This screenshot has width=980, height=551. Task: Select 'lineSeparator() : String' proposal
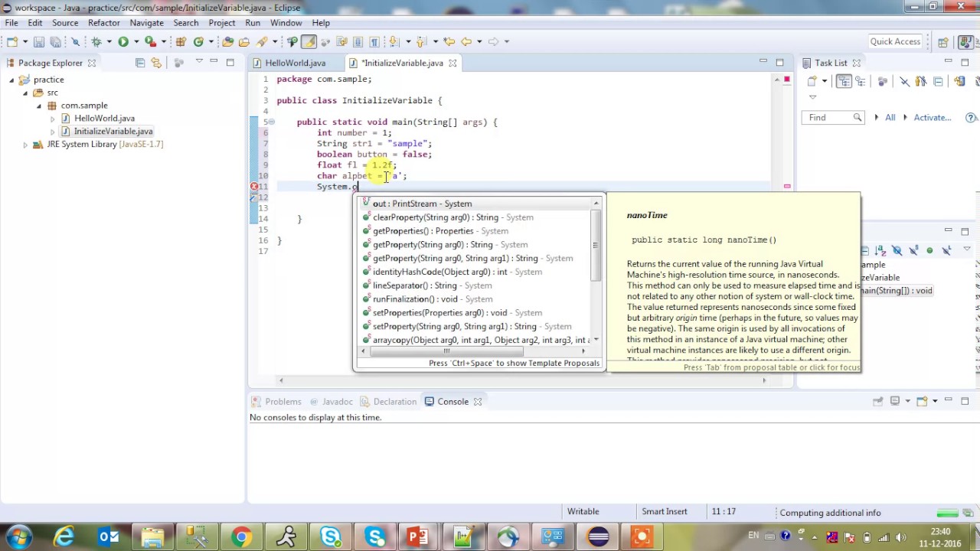475,285
